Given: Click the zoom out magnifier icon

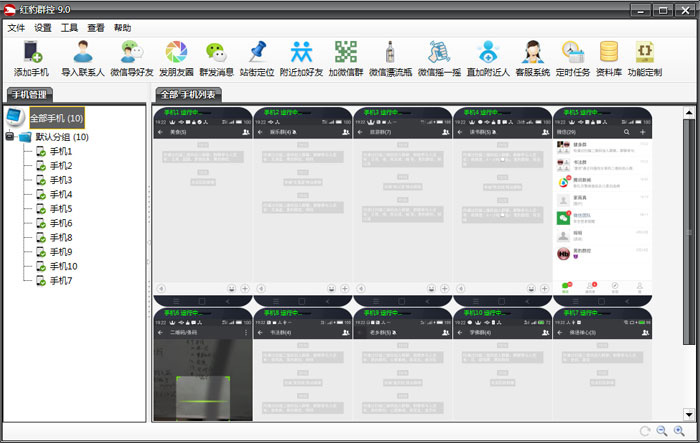Looking at the screenshot, I should (662, 430).
